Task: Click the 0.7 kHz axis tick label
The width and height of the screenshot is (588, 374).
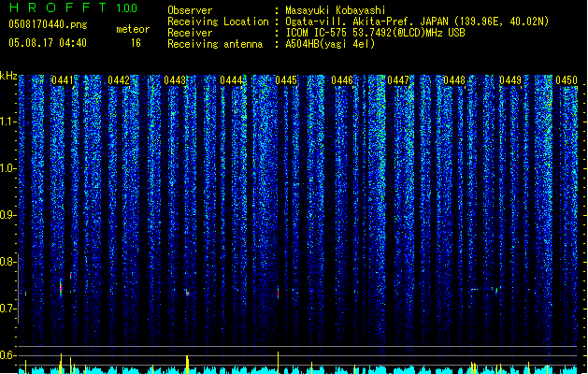Action: click(x=7, y=309)
